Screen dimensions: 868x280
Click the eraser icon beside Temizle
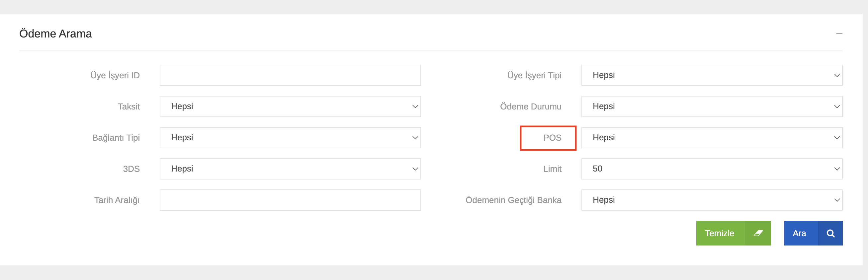[758, 233]
